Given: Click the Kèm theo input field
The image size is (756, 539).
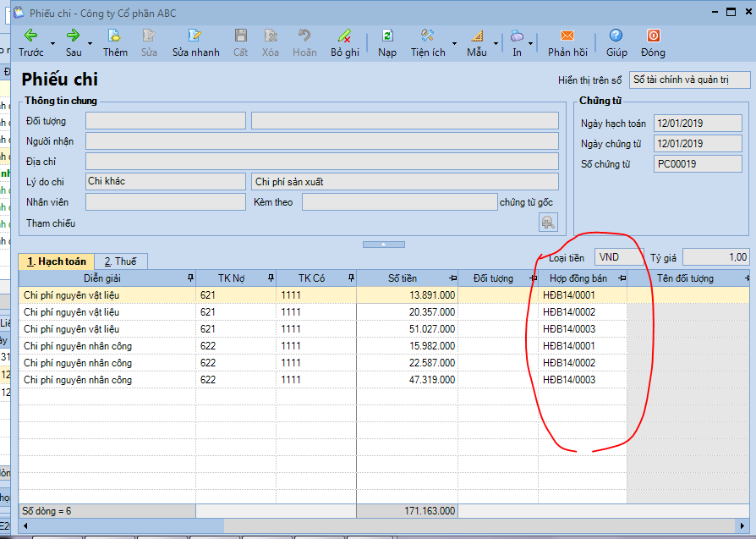Looking at the screenshot, I should [400, 201].
